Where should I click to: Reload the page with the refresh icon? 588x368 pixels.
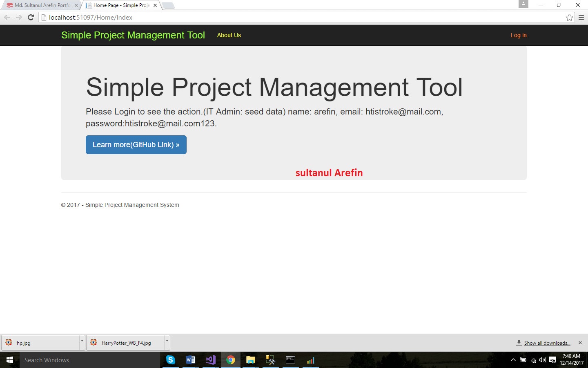pyautogui.click(x=31, y=17)
